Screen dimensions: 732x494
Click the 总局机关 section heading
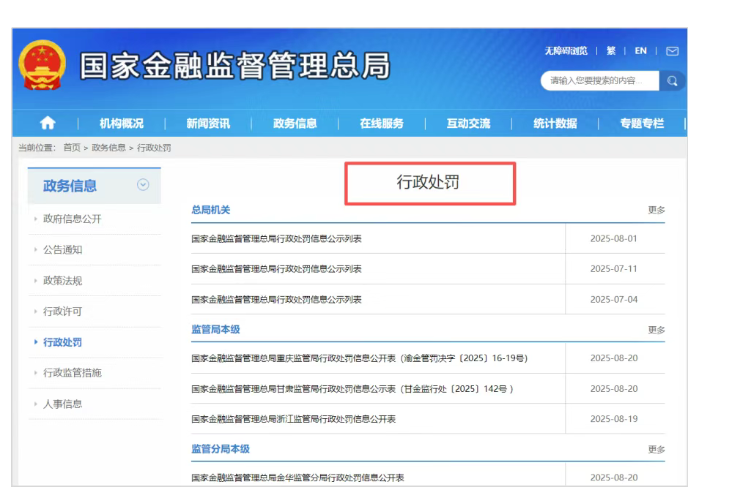[211, 210]
